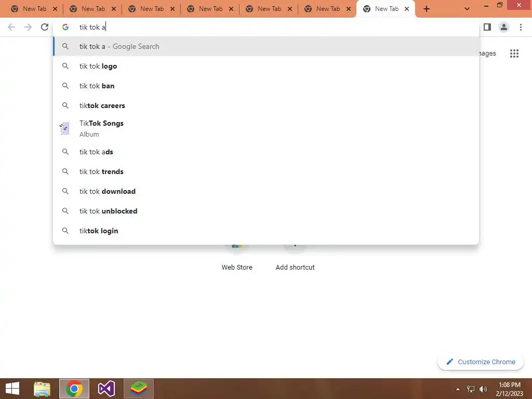Close the active last New Tab
The image size is (532, 399).
407,9
